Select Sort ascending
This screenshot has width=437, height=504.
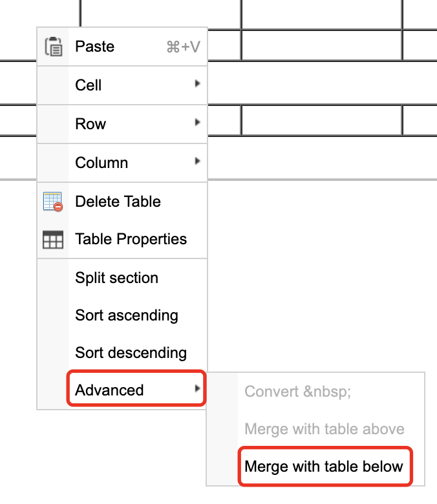[x=126, y=315]
